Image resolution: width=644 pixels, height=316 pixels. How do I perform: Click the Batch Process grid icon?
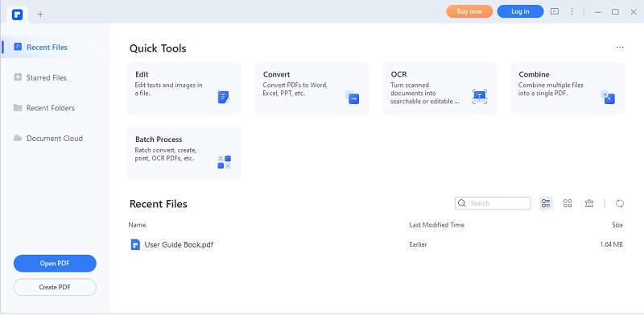point(224,162)
